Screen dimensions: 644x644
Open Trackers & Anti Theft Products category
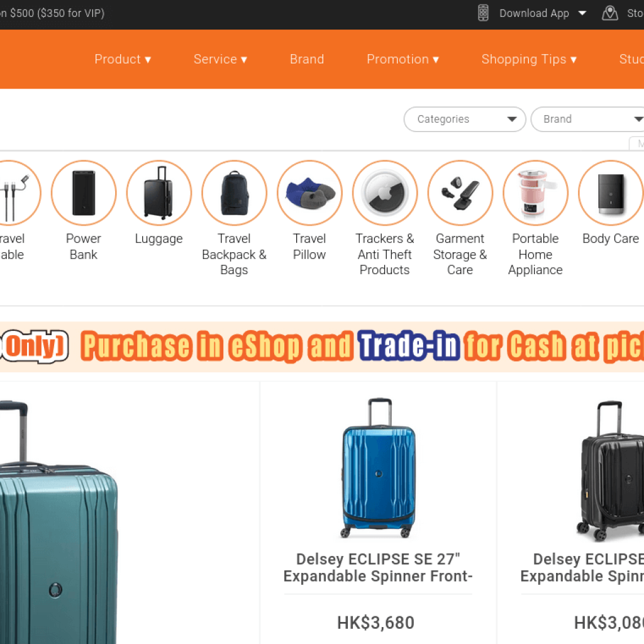[385, 193]
